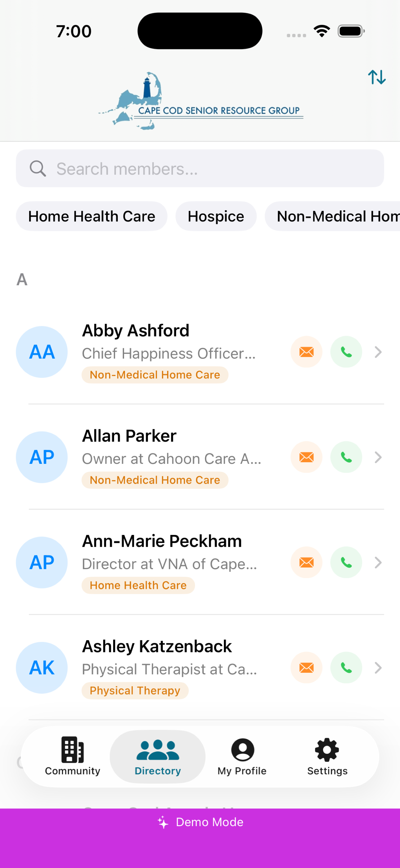Call Ann-Marie Peckham with phone icon

coord(346,562)
